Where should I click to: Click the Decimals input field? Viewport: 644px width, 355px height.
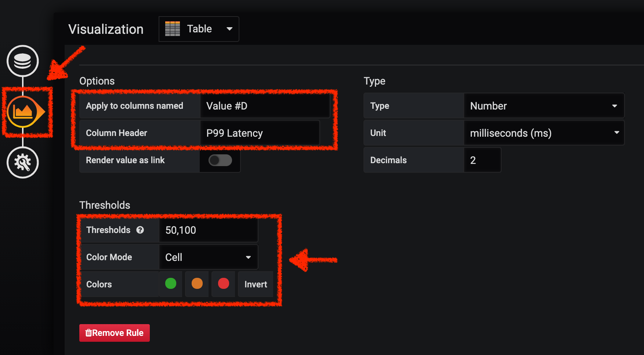tap(482, 160)
